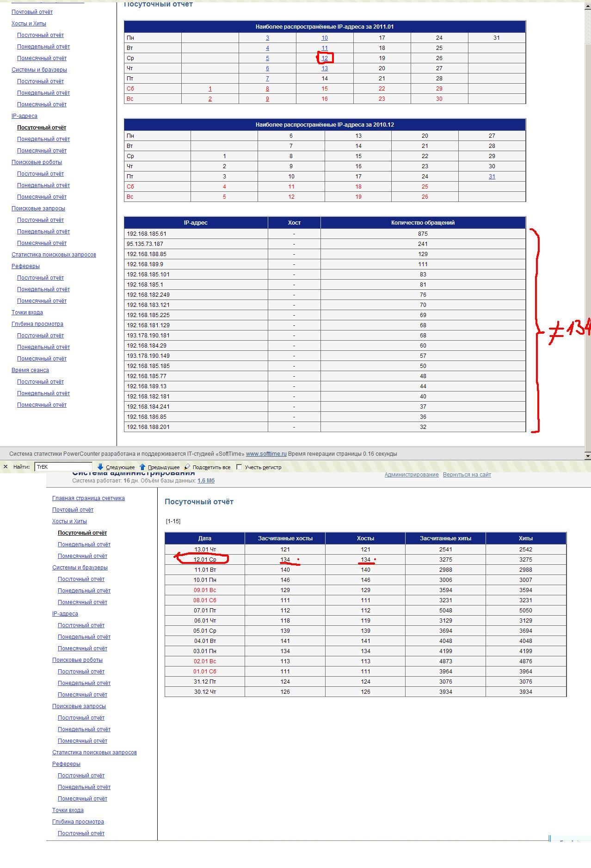Open Статистика поисковых запросов in the lower page sidebar
The height and width of the screenshot is (868, 591).
pos(94,752)
